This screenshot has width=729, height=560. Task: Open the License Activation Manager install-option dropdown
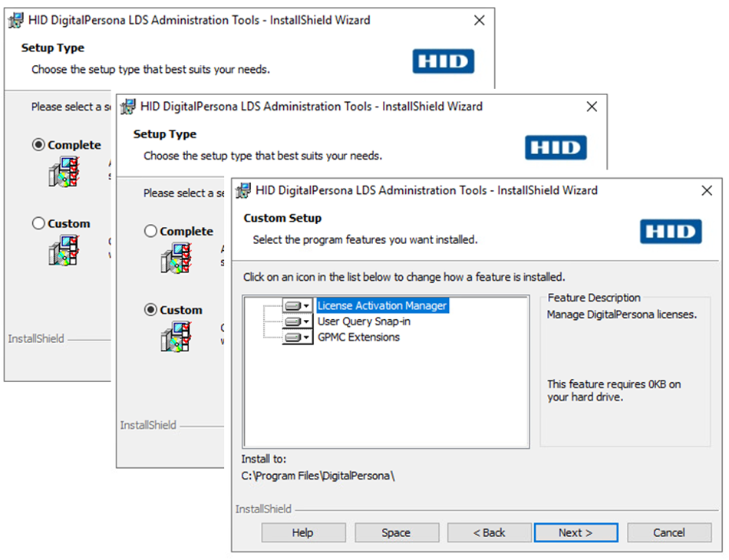298,305
